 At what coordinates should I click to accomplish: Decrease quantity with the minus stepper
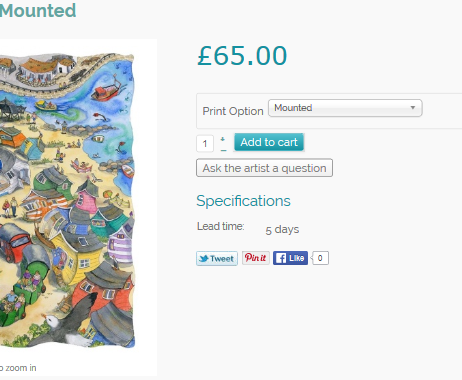(223, 150)
